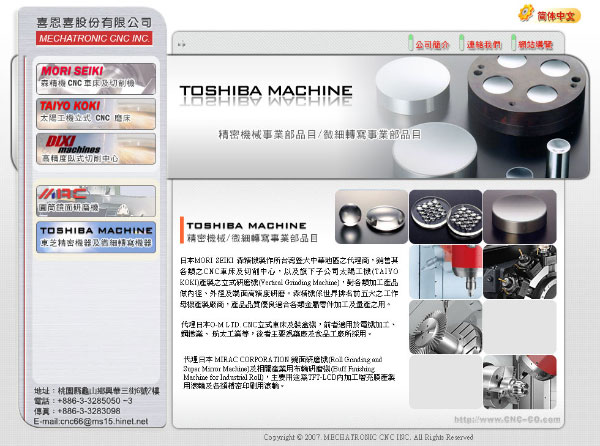
Task: View lathe chuck thumbnail at bottom right
Action: coord(520,382)
